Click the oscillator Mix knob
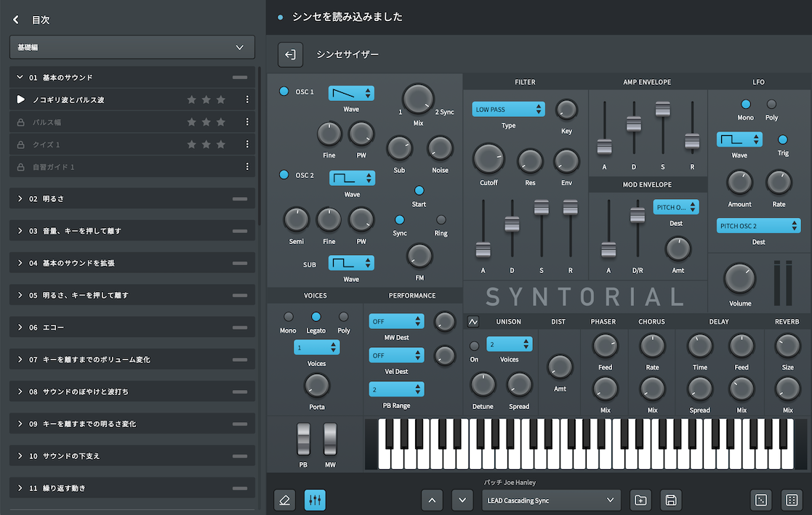 (x=418, y=99)
